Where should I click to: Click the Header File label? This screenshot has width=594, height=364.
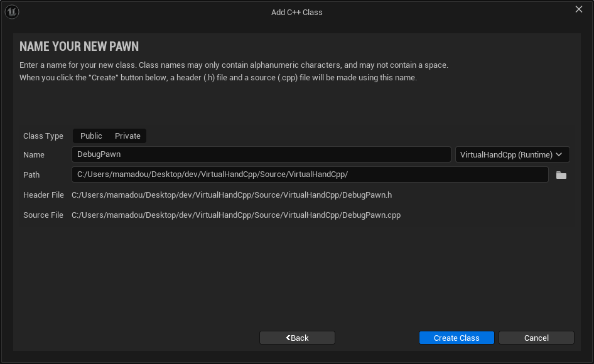click(x=43, y=195)
